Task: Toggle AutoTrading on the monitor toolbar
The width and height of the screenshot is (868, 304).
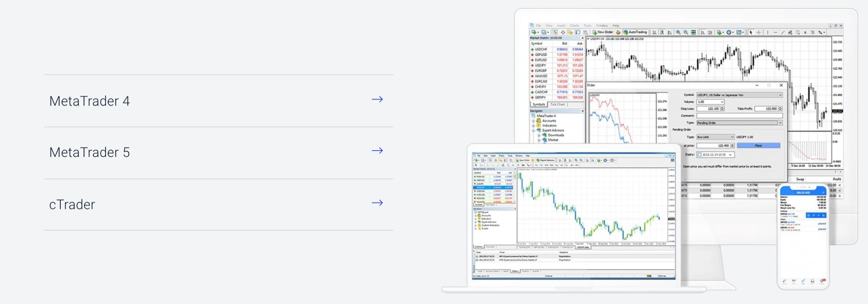Action: click(636, 32)
